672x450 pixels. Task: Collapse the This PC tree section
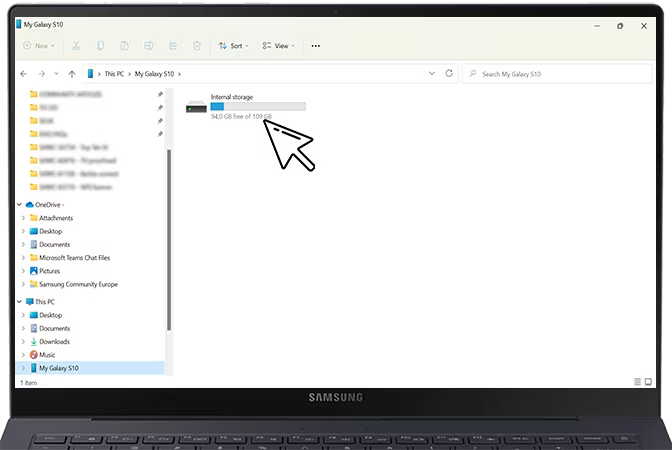coord(19,301)
